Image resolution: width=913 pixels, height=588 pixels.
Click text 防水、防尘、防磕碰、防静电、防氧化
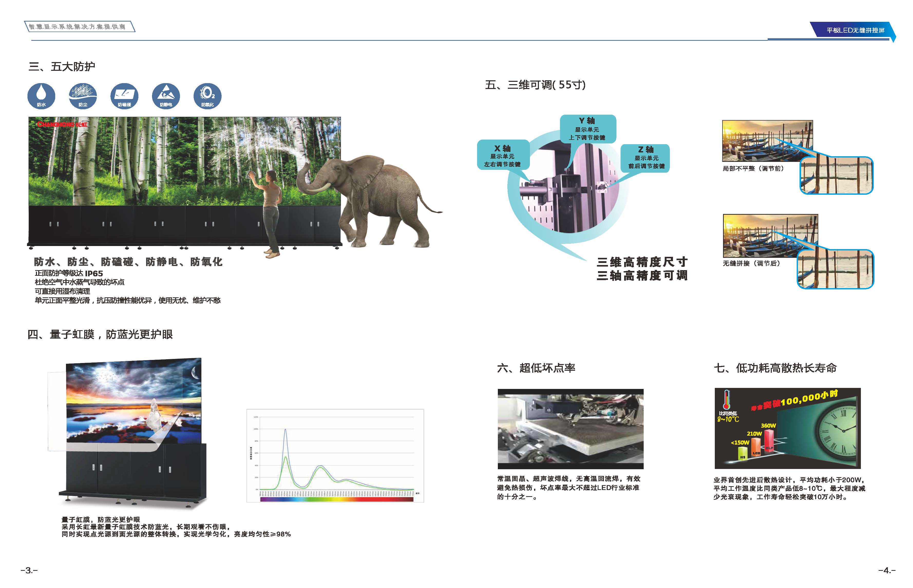pyautogui.click(x=128, y=262)
